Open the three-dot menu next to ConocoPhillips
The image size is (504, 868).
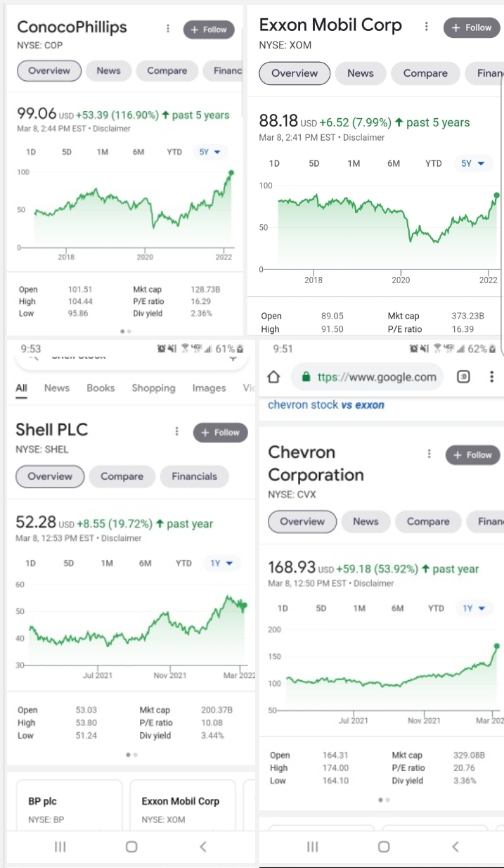[x=167, y=28]
